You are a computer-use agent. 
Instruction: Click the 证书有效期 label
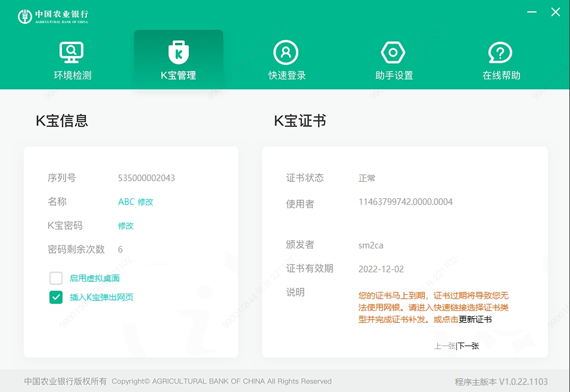310,268
